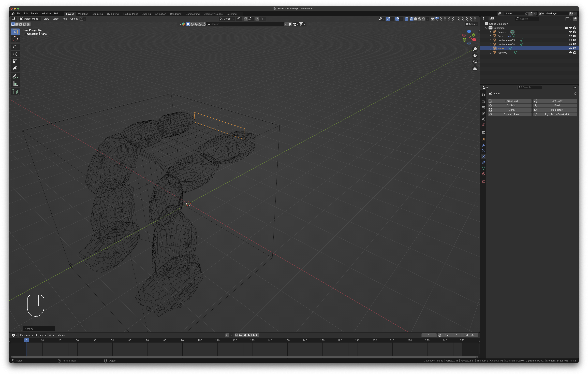
Task: Open the Scene properties tab
Action: [484, 119]
